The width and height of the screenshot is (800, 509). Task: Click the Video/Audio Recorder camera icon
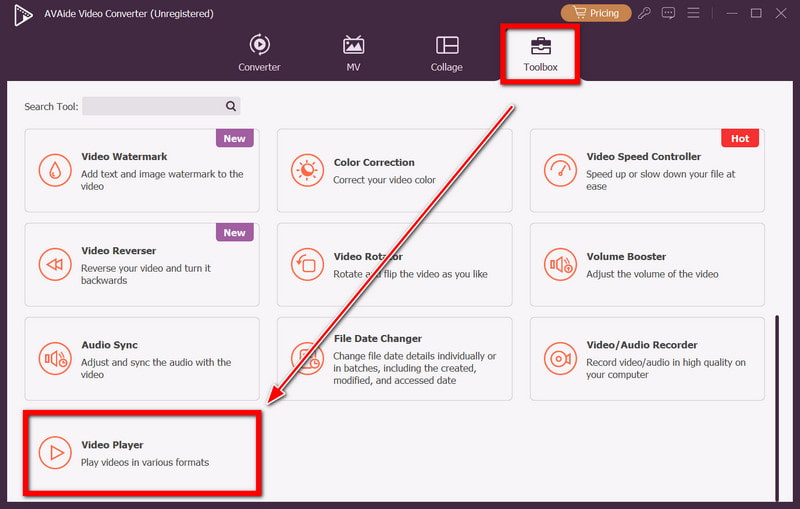[x=560, y=358]
